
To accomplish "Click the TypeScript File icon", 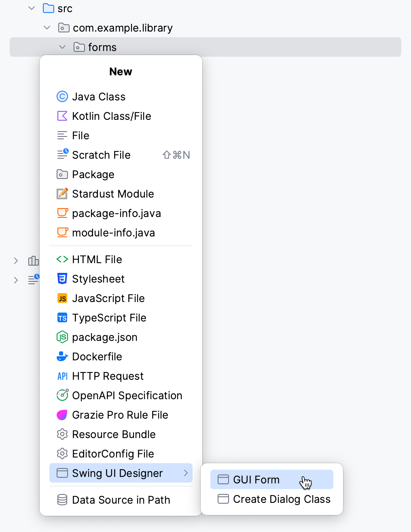I will [x=62, y=318].
